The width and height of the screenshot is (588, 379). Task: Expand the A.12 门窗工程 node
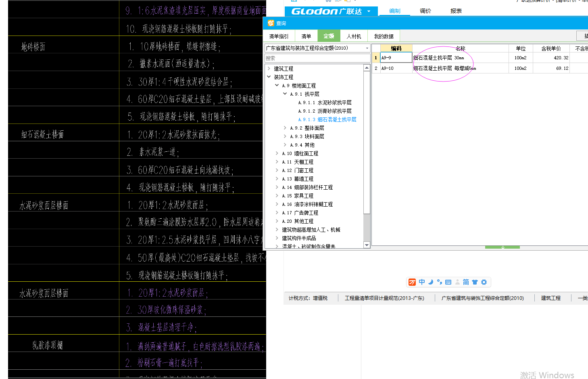277,170
